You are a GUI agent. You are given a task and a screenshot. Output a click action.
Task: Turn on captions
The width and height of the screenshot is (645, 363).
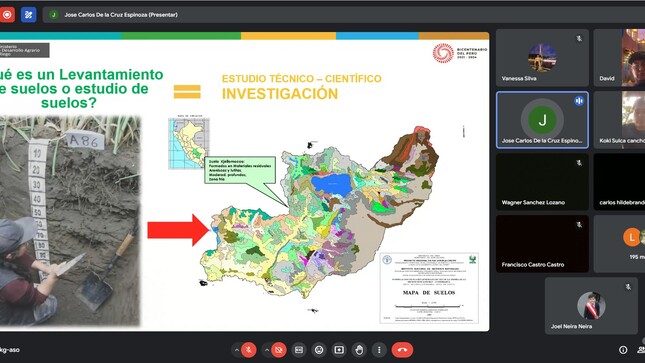(x=299, y=350)
